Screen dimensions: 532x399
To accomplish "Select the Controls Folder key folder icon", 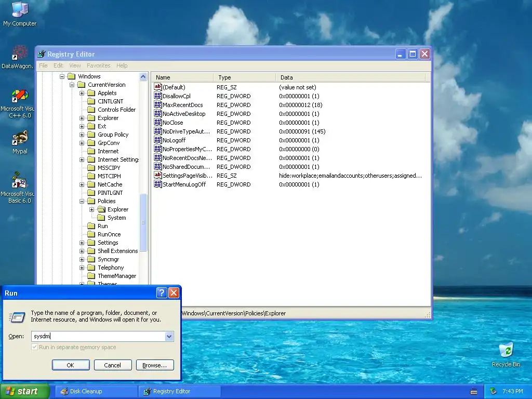I will click(91, 110).
